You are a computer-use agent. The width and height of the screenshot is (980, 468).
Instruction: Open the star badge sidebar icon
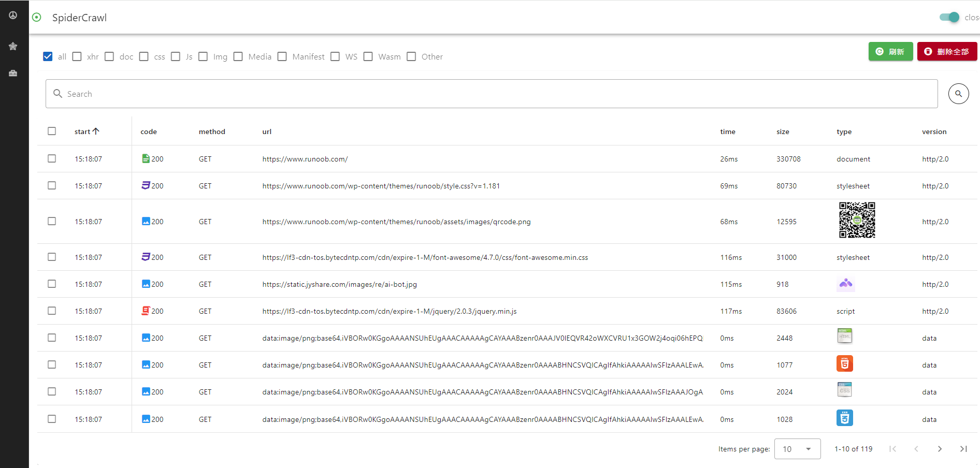[13, 46]
